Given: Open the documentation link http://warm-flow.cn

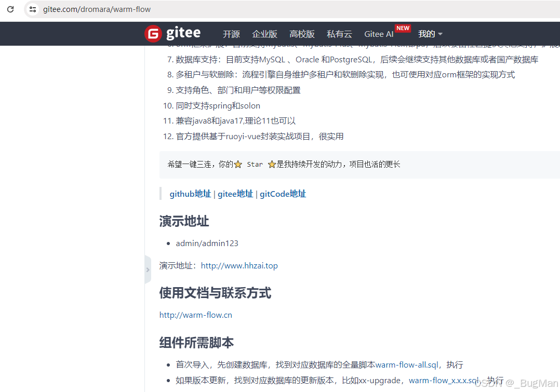Looking at the screenshot, I should [x=196, y=315].
